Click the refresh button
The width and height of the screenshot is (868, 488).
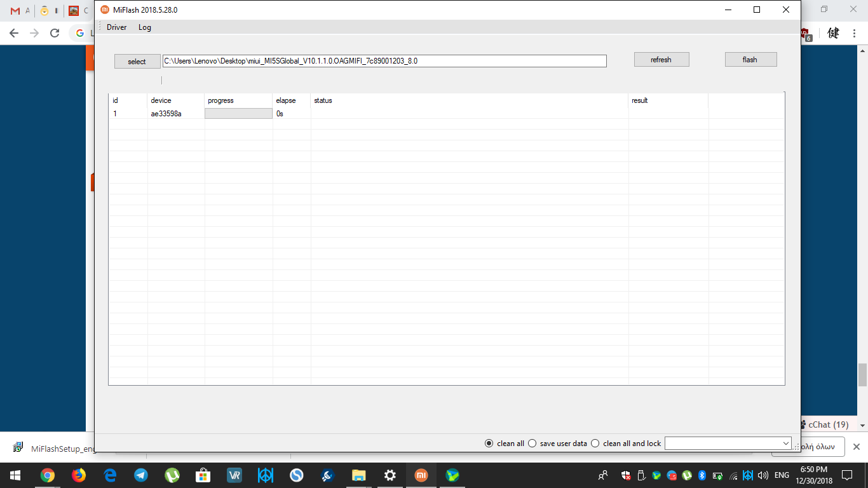pyautogui.click(x=661, y=60)
